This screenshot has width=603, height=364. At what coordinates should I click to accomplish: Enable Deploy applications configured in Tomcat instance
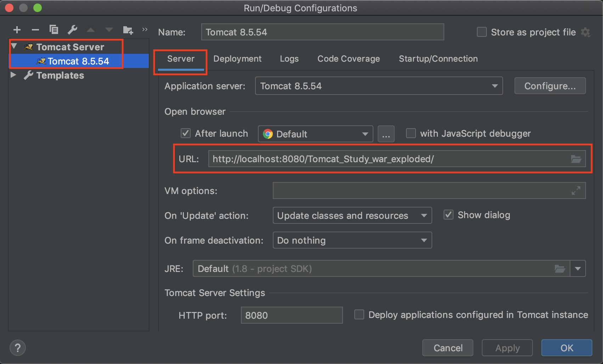[359, 315]
